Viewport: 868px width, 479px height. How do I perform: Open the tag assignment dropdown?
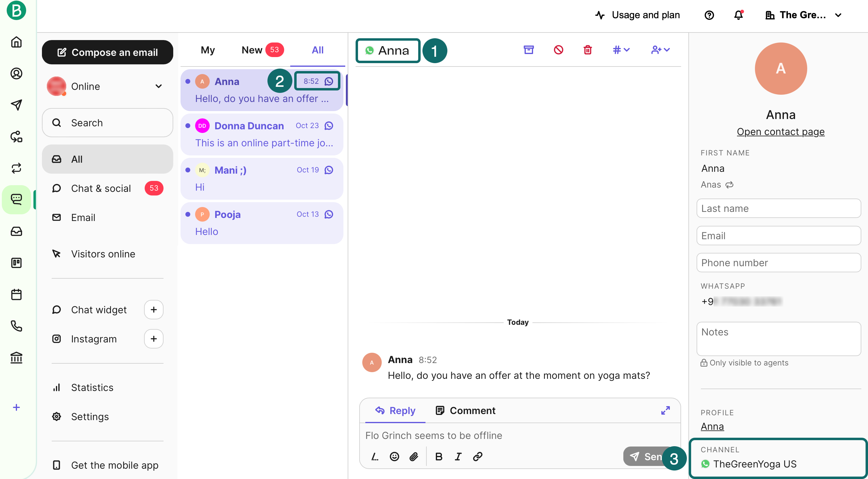(x=621, y=50)
